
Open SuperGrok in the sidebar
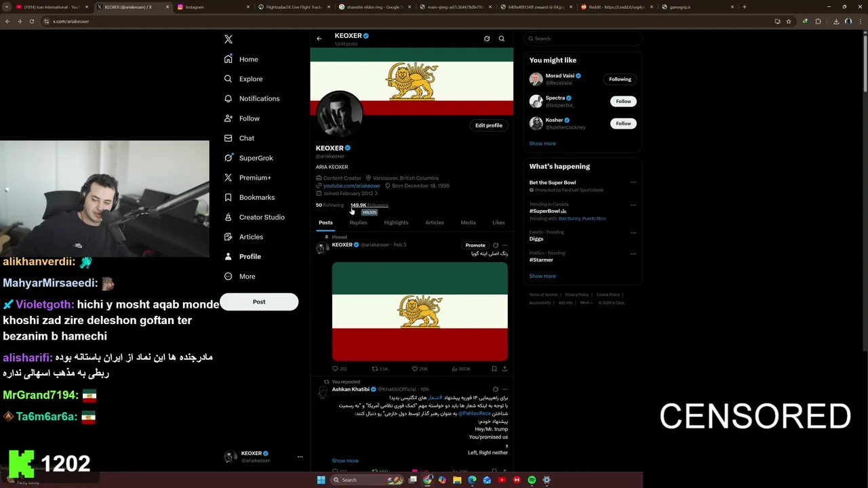click(x=248, y=158)
